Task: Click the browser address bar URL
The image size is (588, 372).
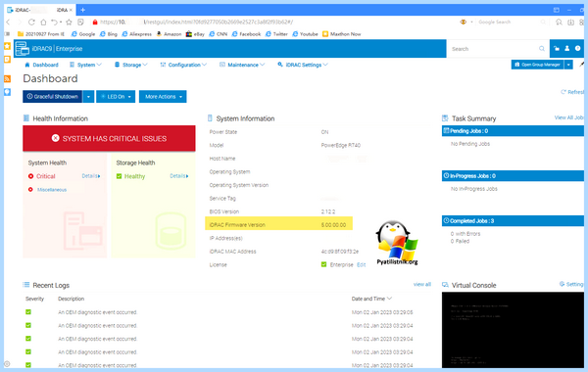Action: (x=196, y=23)
